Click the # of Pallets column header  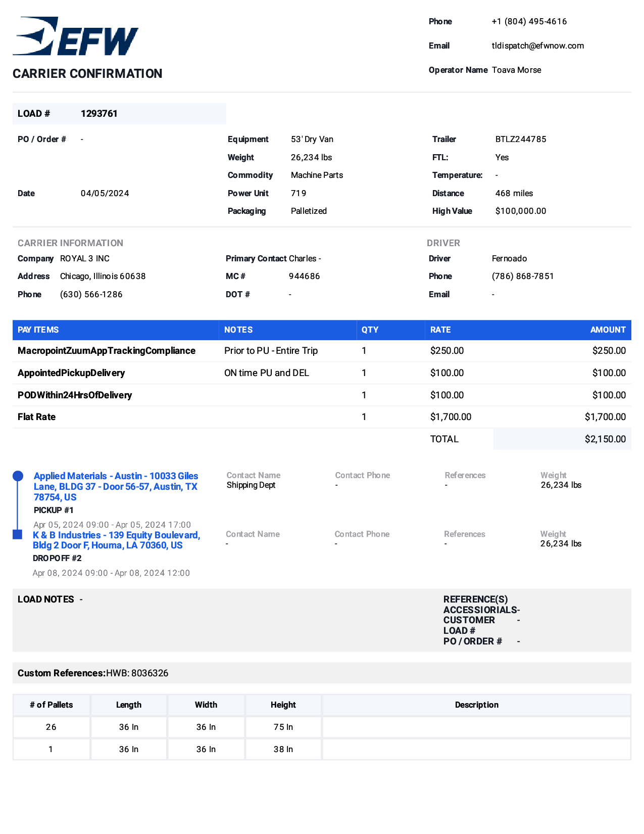pos(52,705)
